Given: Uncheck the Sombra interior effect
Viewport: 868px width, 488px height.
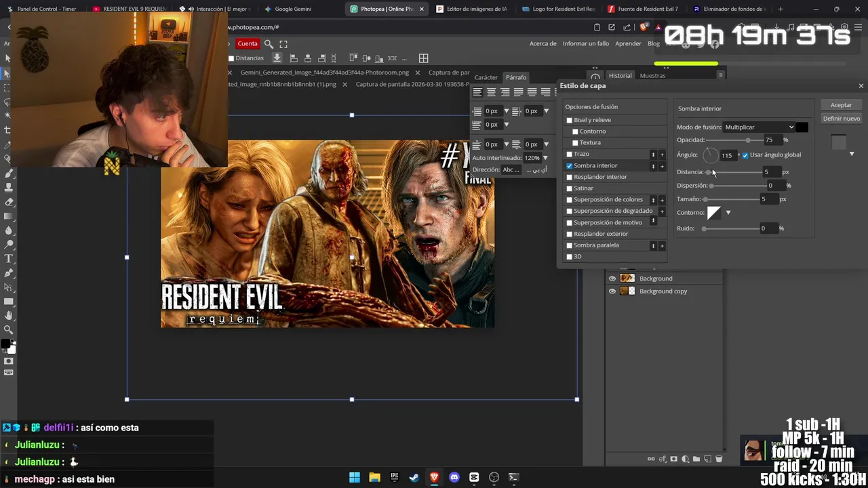Looking at the screenshot, I should [x=570, y=165].
